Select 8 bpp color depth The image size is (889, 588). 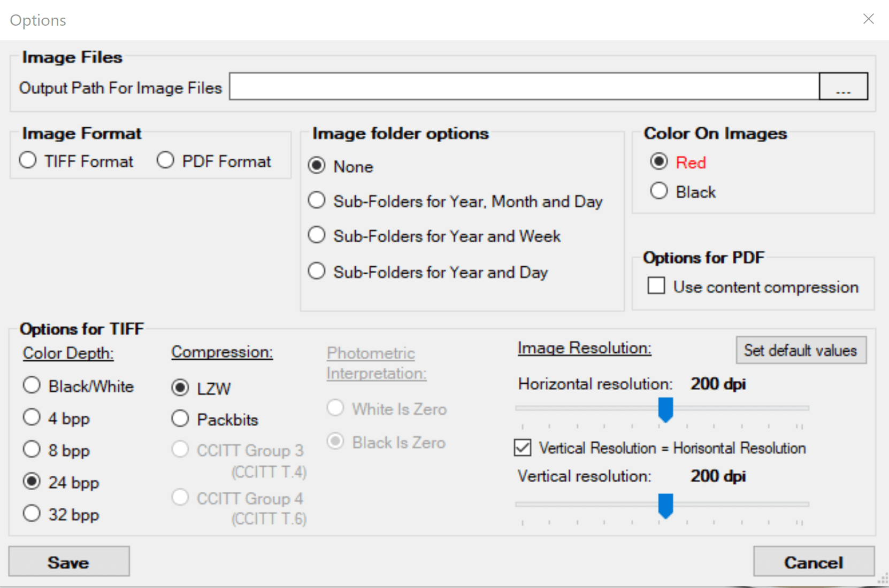click(x=32, y=450)
